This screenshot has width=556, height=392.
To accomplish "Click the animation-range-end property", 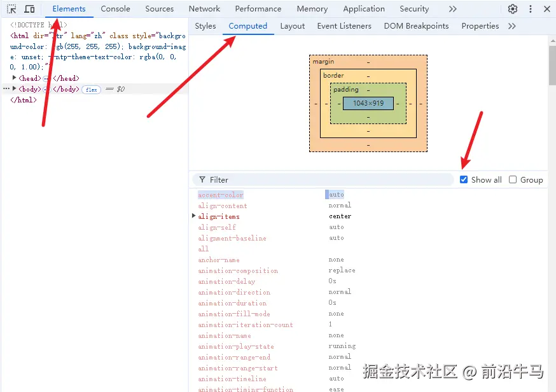I will [234, 357].
